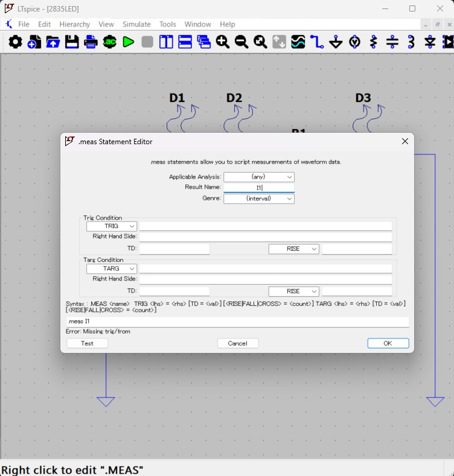Viewport: 454px width, 476px height.
Task: Click the Targ Condition expression field
Action: (x=266, y=268)
